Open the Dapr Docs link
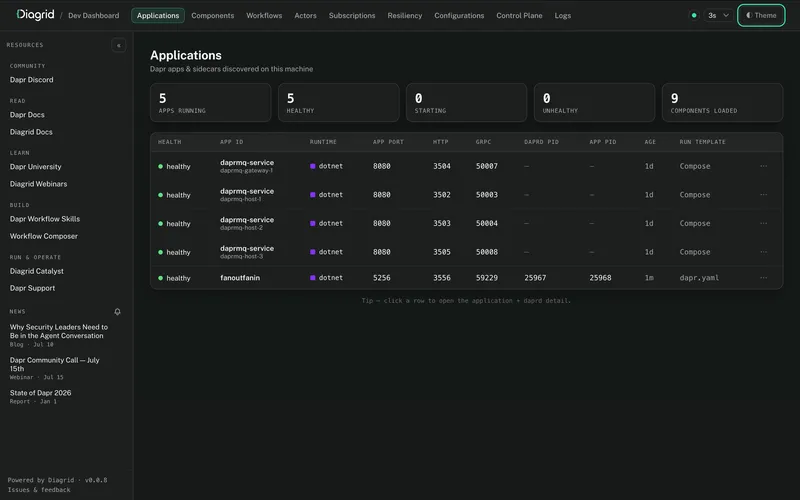 point(27,115)
